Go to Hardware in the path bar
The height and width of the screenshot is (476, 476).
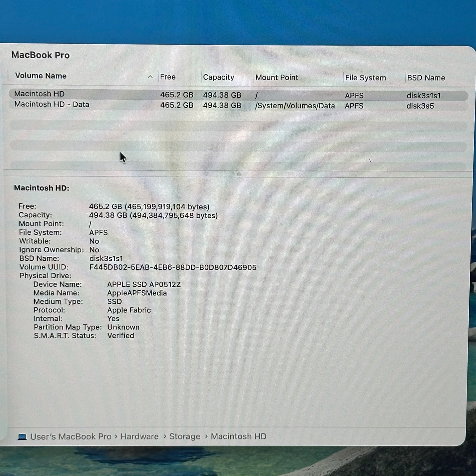pos(139,437)
